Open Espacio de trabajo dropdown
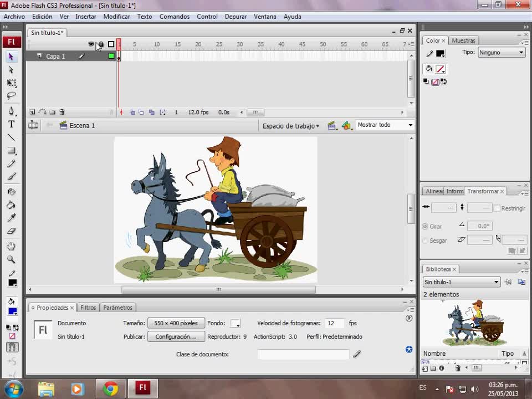The width and height of the screenshot is (532, 399). click(x=291, y=126)
